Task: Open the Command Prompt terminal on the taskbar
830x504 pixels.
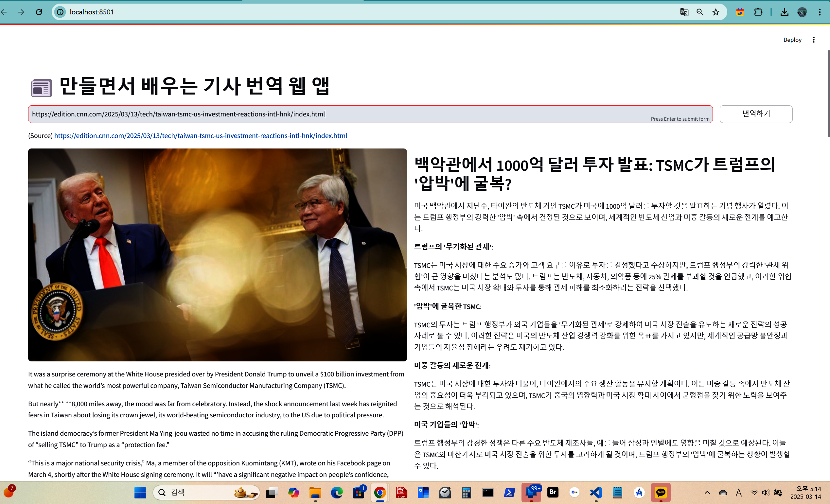Action: pos(488,493)
